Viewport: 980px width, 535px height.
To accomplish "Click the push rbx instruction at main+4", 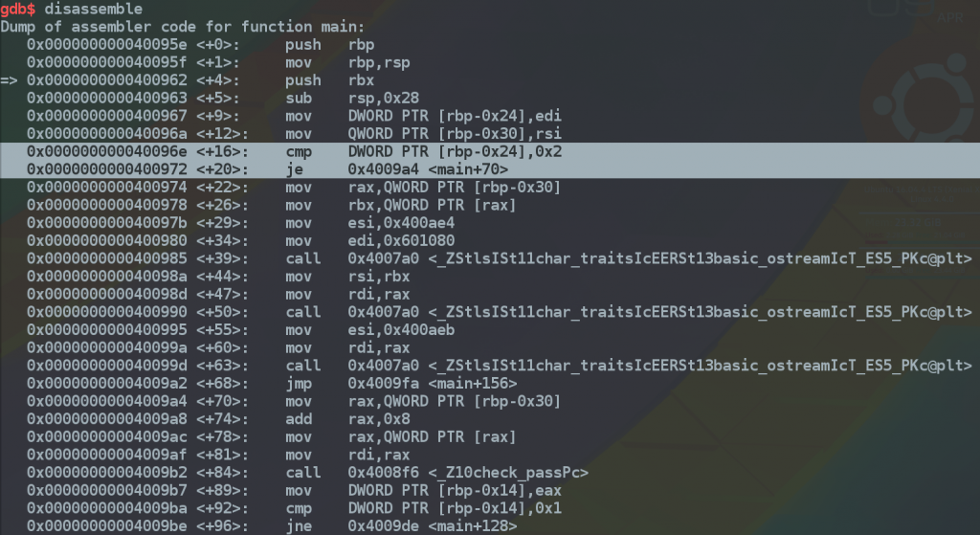I will click(329, 80).
